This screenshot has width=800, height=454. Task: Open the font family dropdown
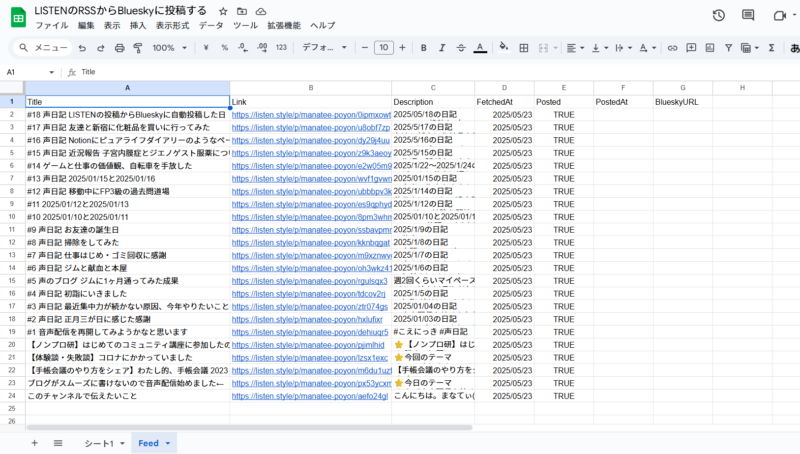324,47
